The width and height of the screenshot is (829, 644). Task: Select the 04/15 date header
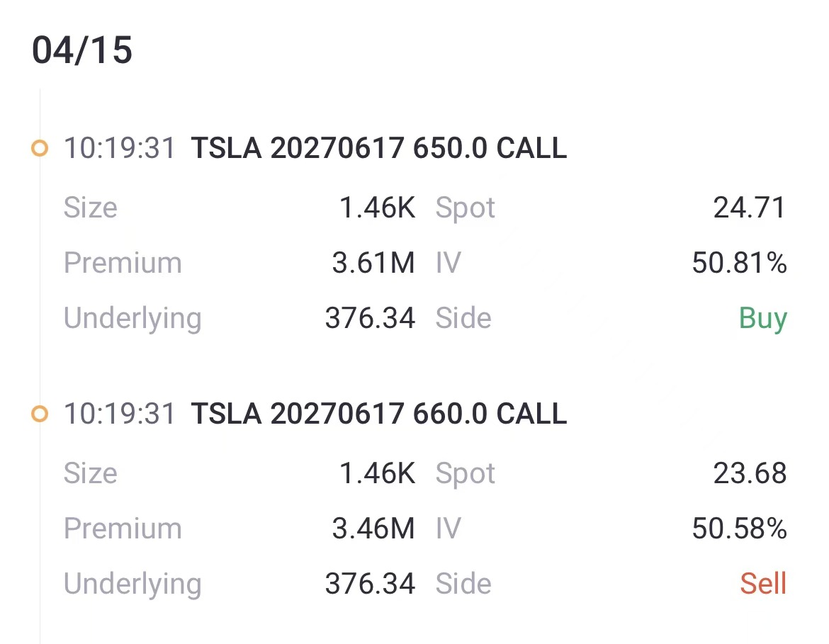[x=82, y=51]
